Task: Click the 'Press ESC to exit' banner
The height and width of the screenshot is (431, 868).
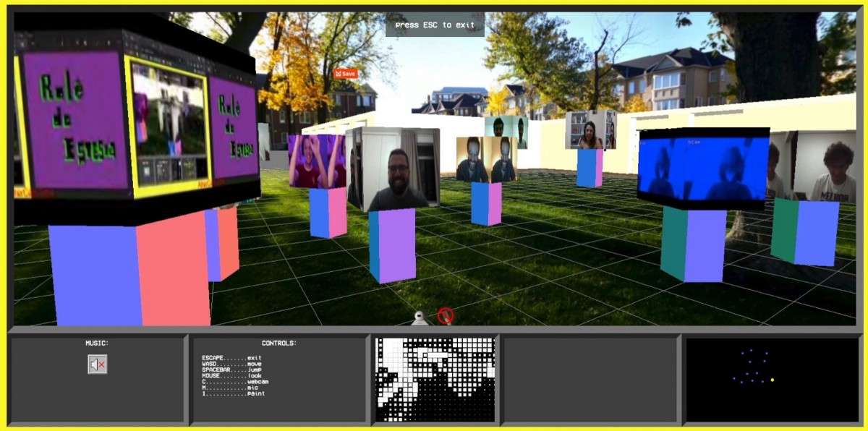Action: tap(435, 25)
